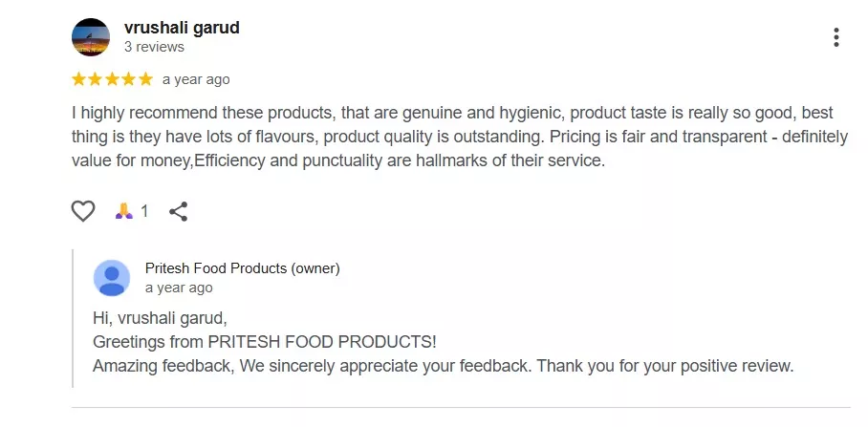Click the review's "a year ago" timestamp
The width and height of the screenshot is (868, 427).
tap(196, 79)
